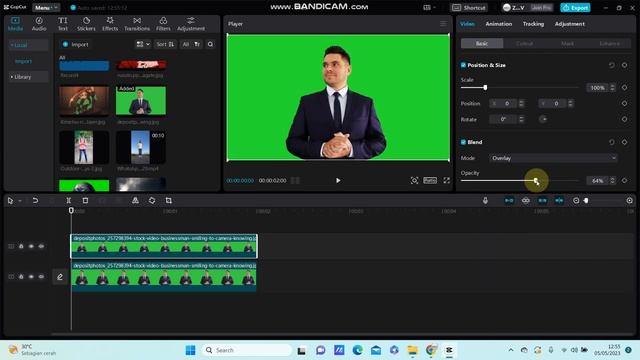Open the Blend Mode Overlay dropdown
Image resolution: width=640 pixels, height=360 pixels.
point(553,158)
